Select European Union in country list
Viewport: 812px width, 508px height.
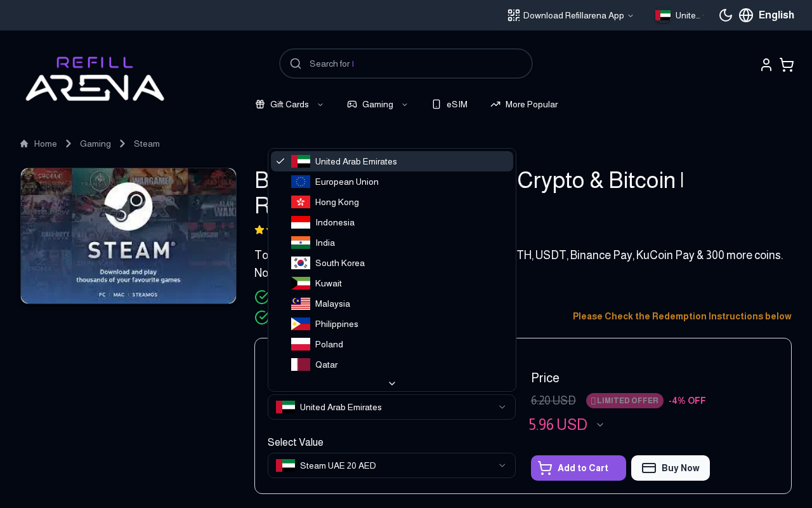pos(392,182)
